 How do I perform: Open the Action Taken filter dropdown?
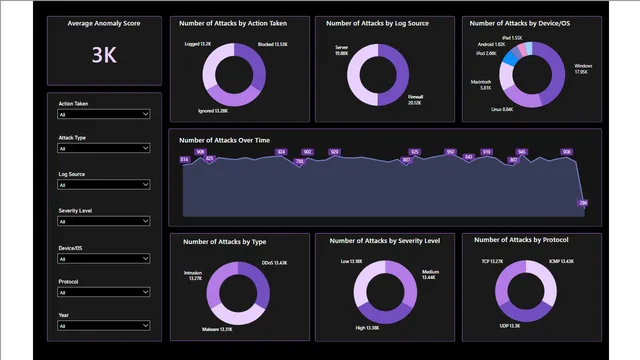click(104, 114)
